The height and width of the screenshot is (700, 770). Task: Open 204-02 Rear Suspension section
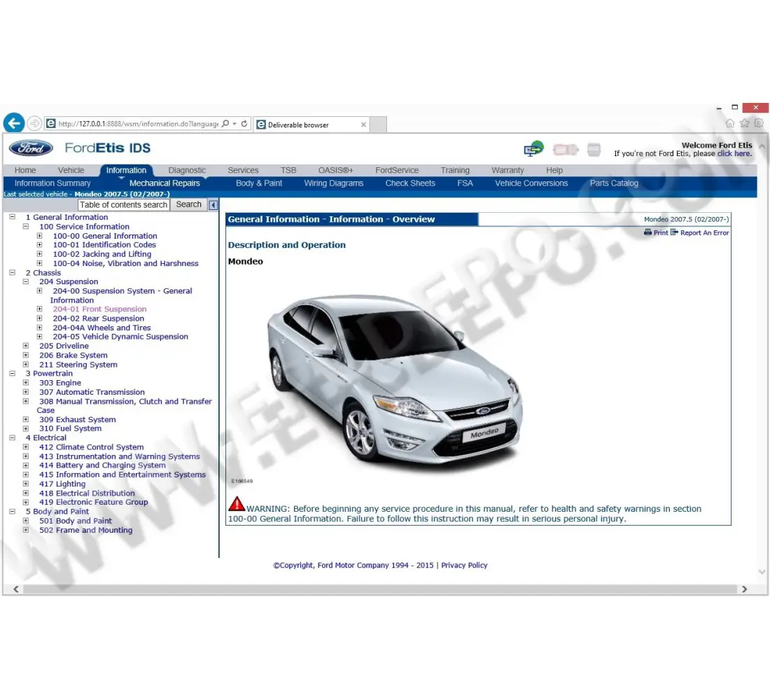click(98, 318)
